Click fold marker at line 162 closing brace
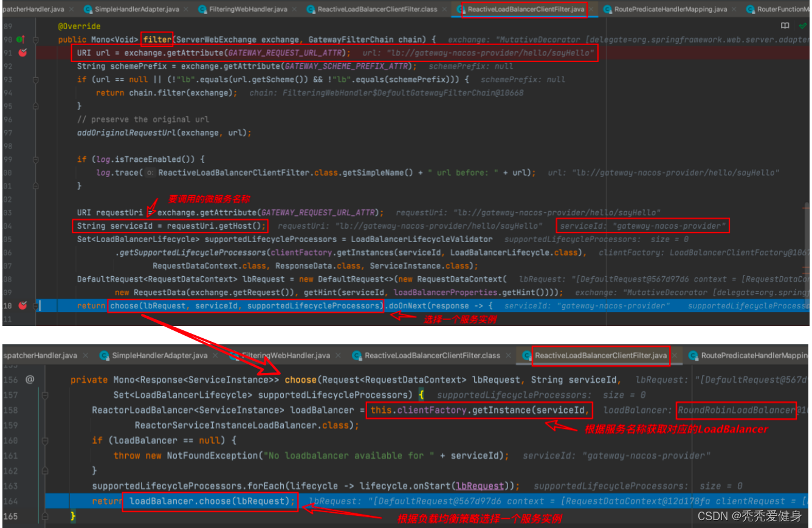 [45, 471]
